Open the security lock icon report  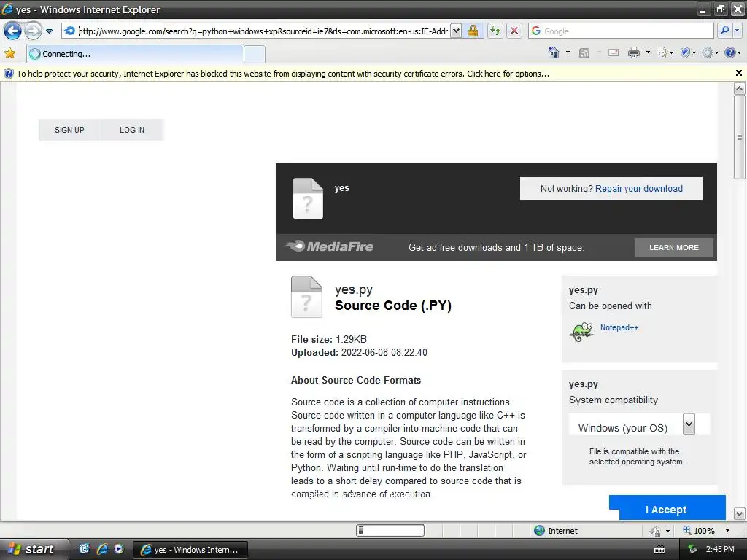pos(473,31)
